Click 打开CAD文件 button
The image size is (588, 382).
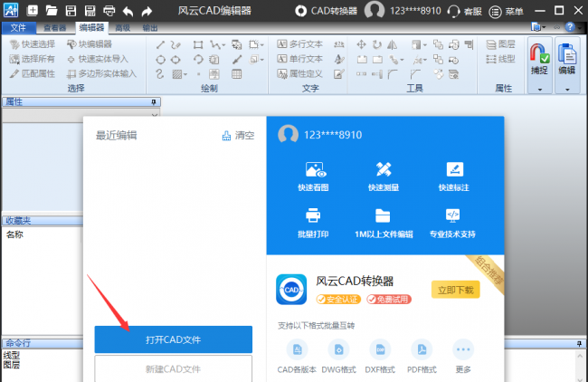pos(174,339)
